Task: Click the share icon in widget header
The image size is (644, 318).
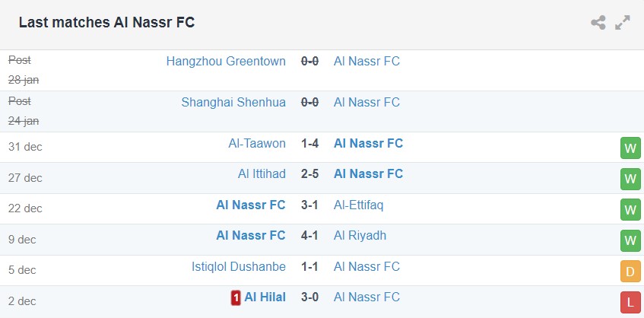Action: [598, 23]
